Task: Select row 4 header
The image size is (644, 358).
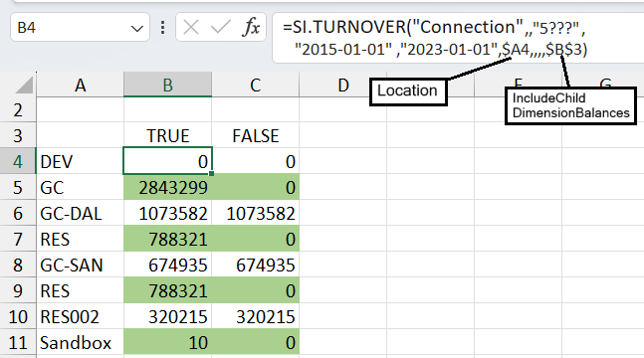Action: pyautogui.click(x=18, y=161)
